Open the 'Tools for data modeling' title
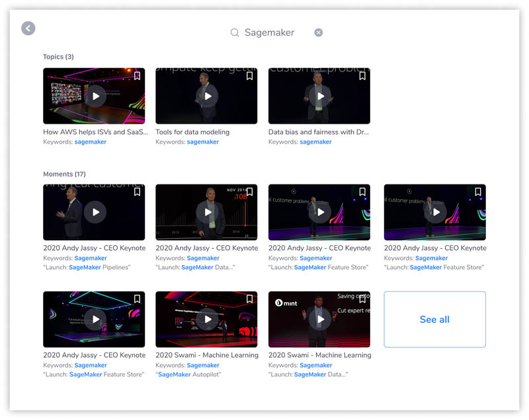Viewport: 529px width, 420px height. (x=192, y=132)
